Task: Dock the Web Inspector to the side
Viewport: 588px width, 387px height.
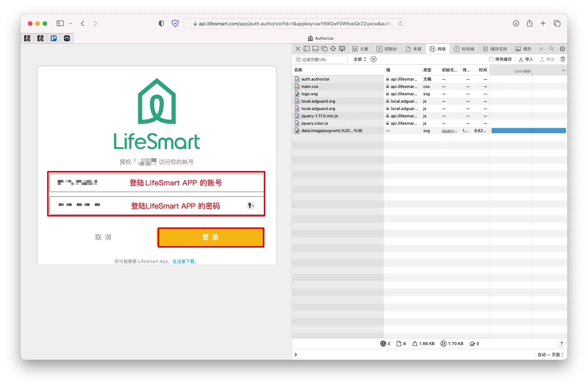Action: pos(307,49)
